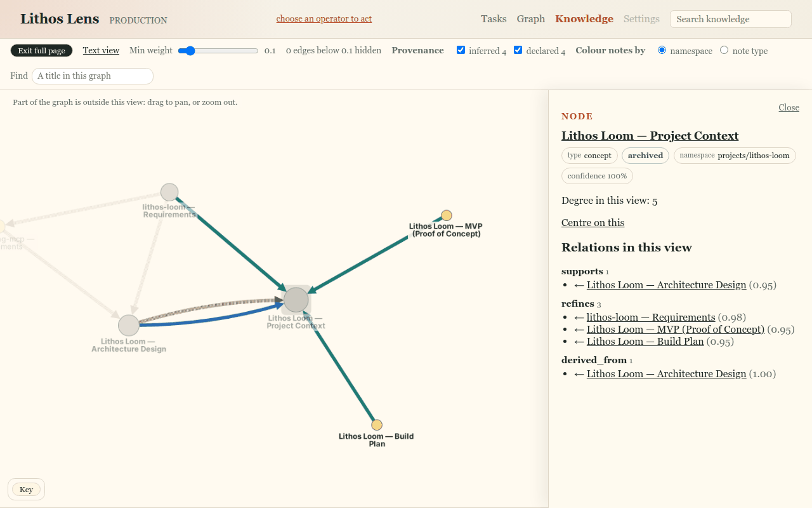Open the Lithos Loom — Project Context title link
Viewport: 812px width, 508px height.
(650, 136)
